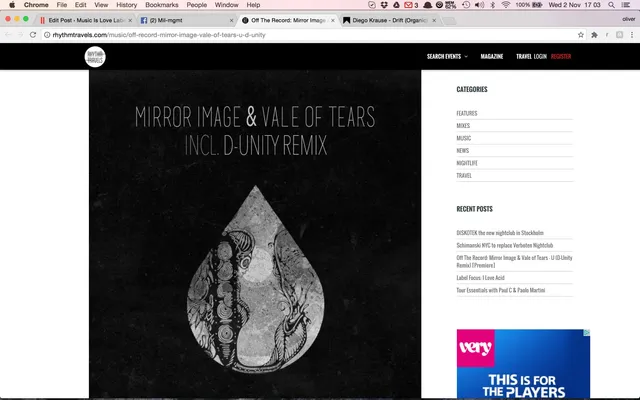Image resolution: width=640 pixels, height=400 pixels.
Task: Open a new tab
Action: [x=449, y=21]
